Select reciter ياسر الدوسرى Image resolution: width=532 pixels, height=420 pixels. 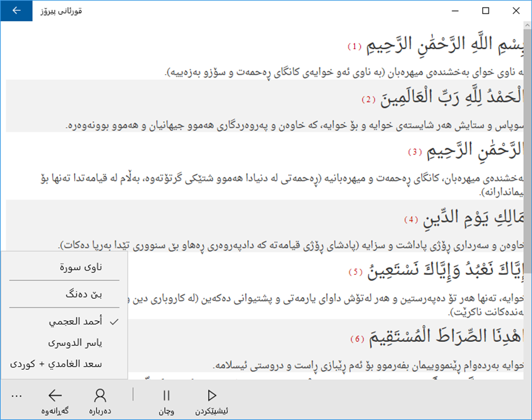click(x=64, y=343)
